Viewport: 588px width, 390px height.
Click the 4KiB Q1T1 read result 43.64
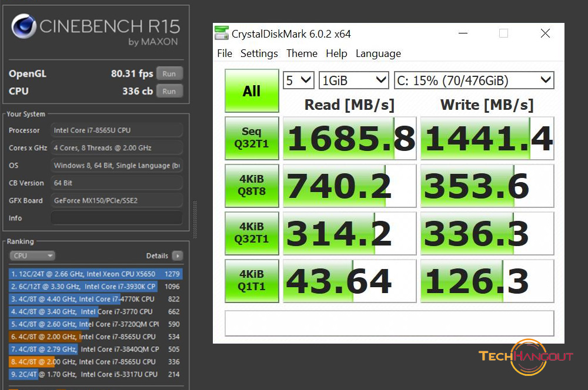pyautogui.click(x=349, y=281)
